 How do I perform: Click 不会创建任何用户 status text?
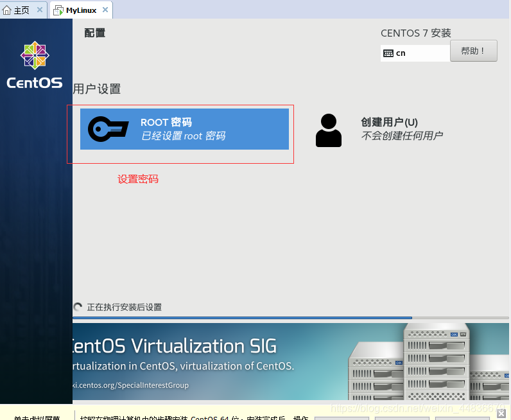click(x=401, y=136)
